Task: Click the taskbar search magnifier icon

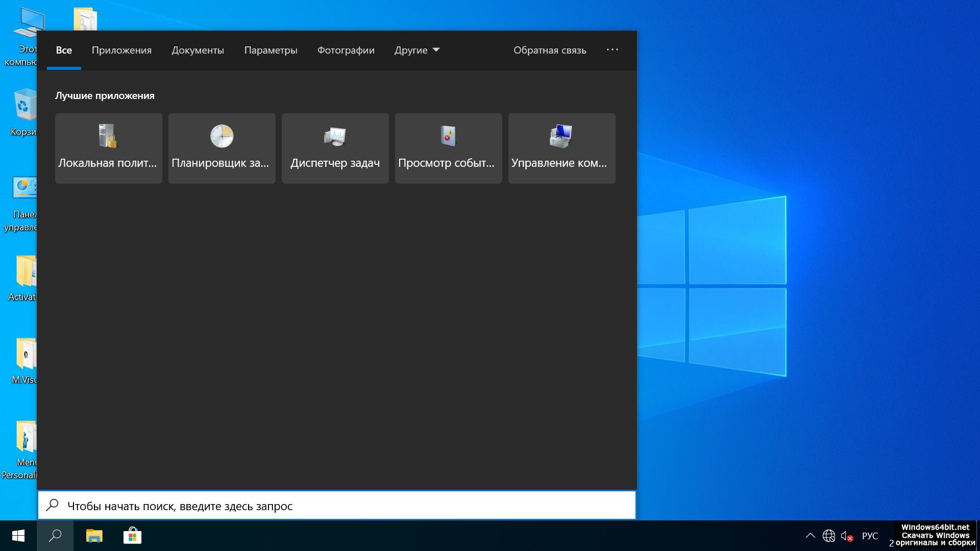Action: pos(55,536)
